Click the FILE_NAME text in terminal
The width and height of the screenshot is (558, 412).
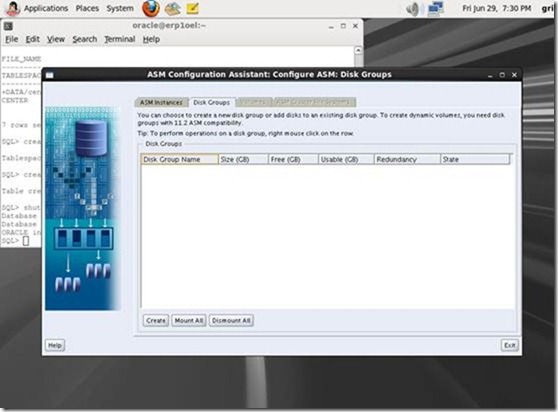21,59
